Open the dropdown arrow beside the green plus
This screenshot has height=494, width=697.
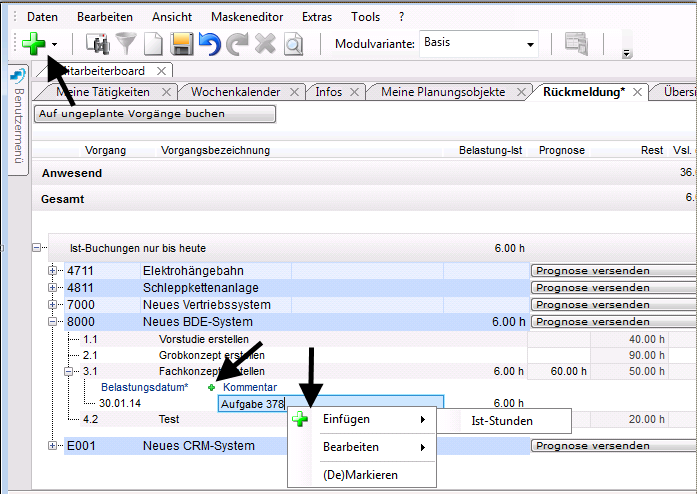54,44
